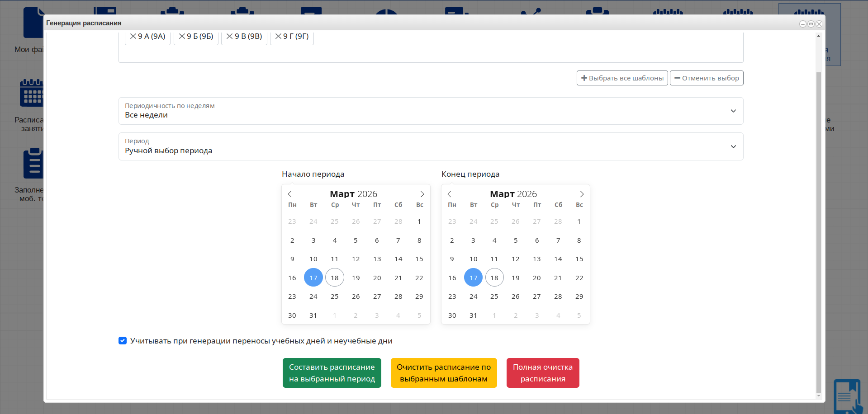Go to next month in start calendar
The image size is (868, 414).
(x=422, y=194)
